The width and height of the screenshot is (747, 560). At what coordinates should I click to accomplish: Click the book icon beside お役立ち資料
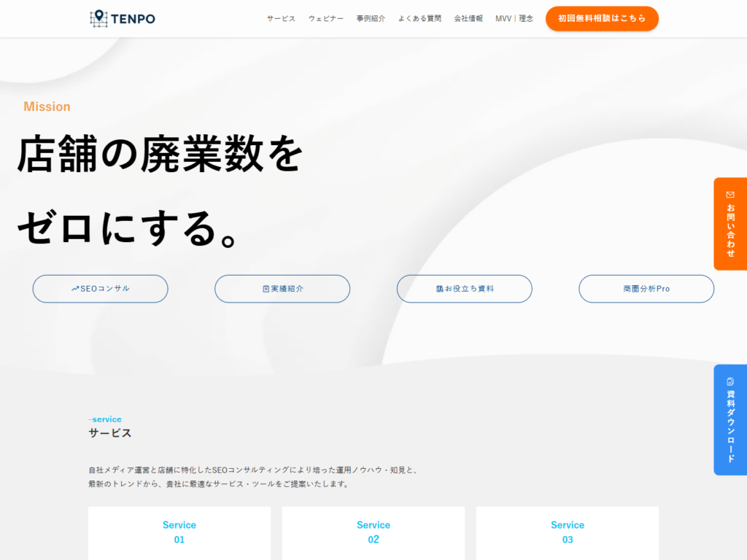pos(440,289)
